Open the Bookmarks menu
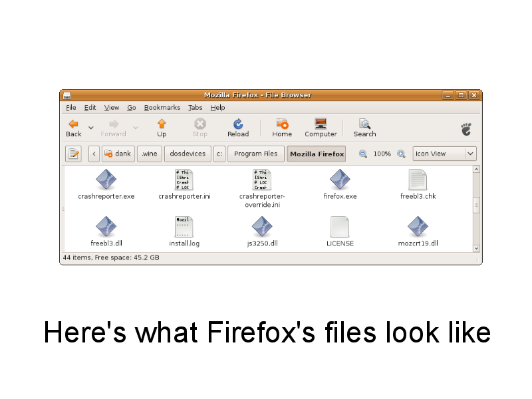The width and height of the screenshot is (532, 399). click(162, 108)
